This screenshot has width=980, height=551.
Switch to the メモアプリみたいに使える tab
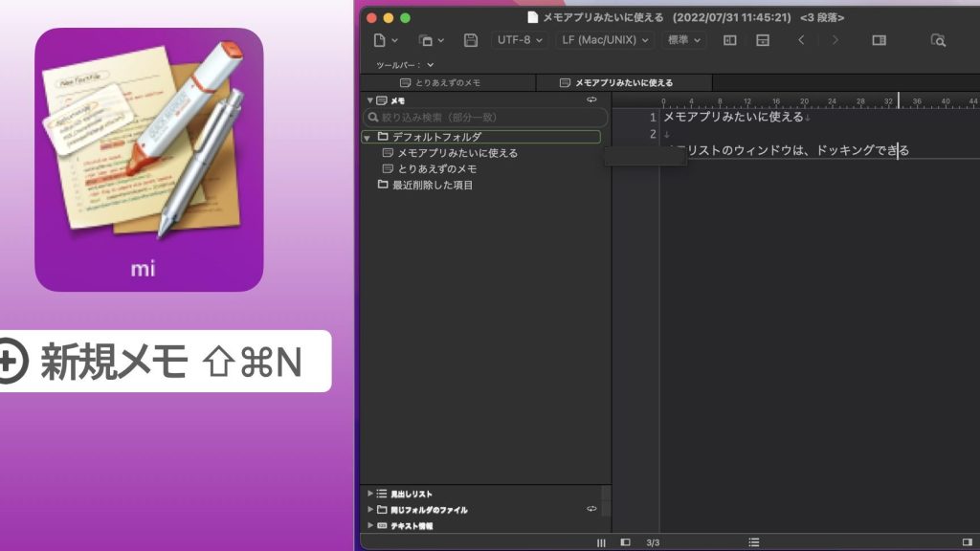coord(624,82)
